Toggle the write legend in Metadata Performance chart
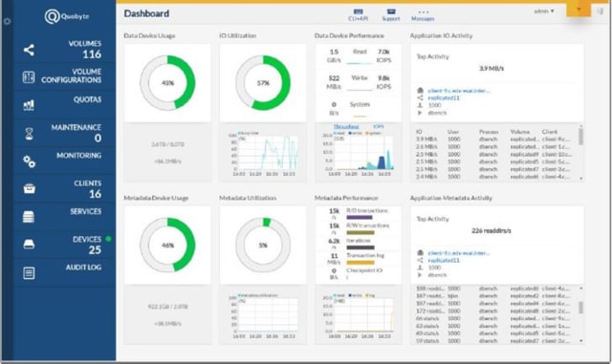Image resolution: width=612 pixels, height=364 pixels. [x=355, y=295]
